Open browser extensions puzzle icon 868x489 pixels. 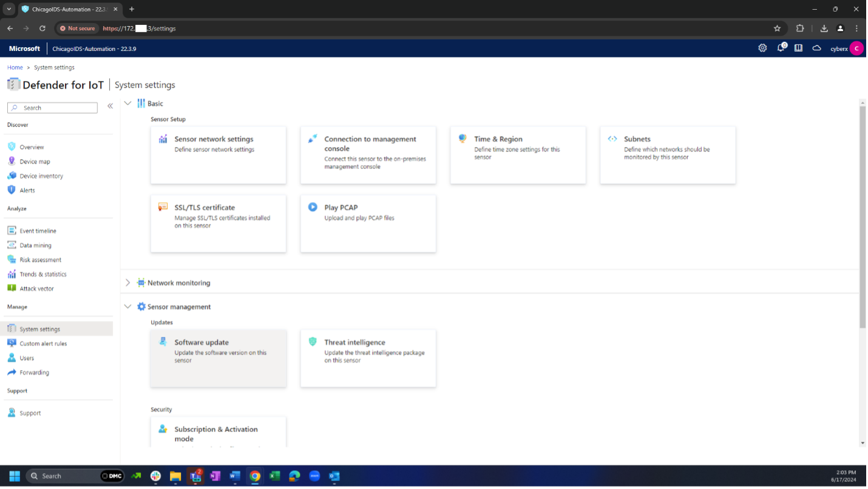(x=800, y=29)
